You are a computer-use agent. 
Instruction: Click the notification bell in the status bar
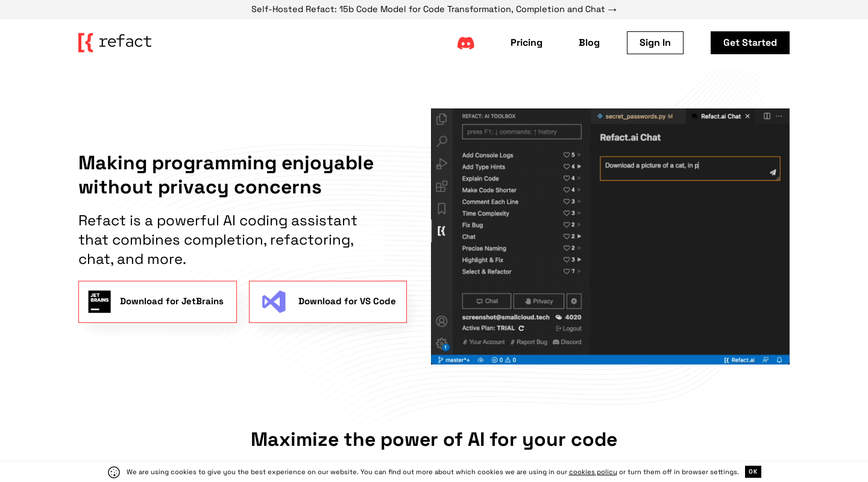pos(779,360)
